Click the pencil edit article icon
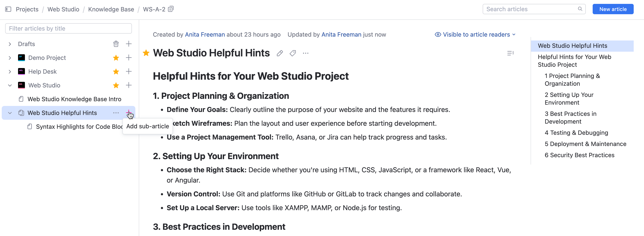This screenshot has width=644, height=236. [280, 53]
